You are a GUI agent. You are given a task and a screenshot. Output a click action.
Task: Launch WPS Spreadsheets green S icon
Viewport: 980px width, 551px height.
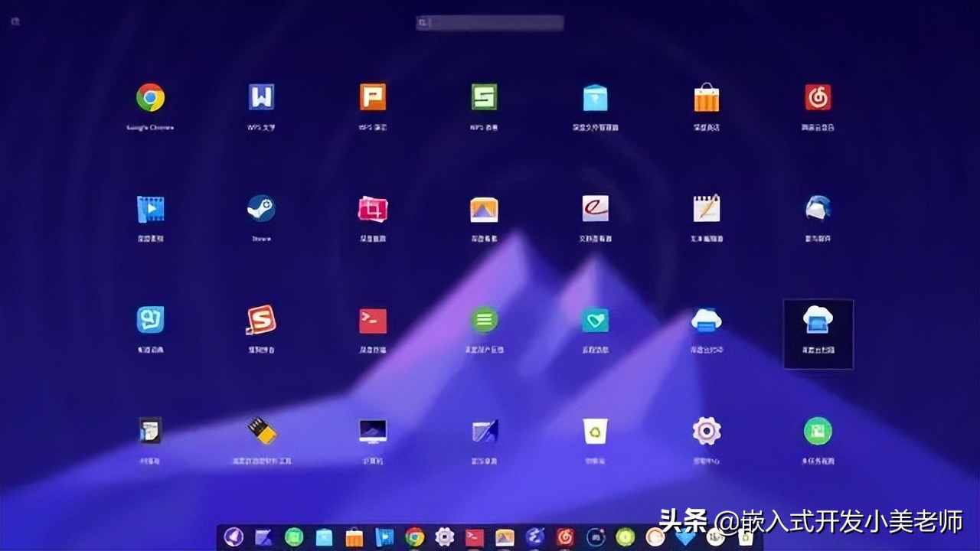(484, 97)
